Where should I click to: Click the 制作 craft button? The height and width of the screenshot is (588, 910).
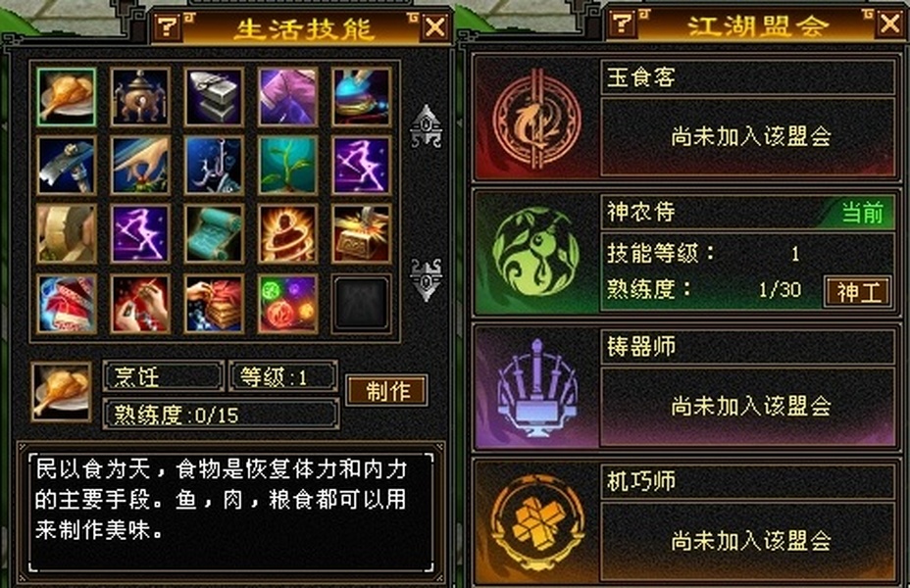pyautogui.click(x=387, y=391)
